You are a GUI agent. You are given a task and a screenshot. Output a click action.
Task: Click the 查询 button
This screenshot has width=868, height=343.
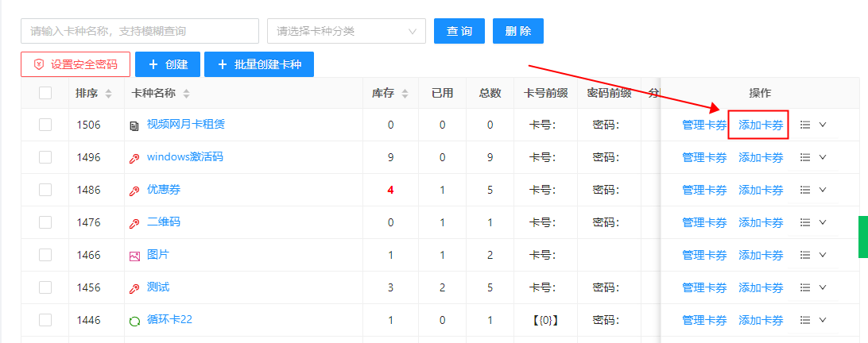click(459, 31)
